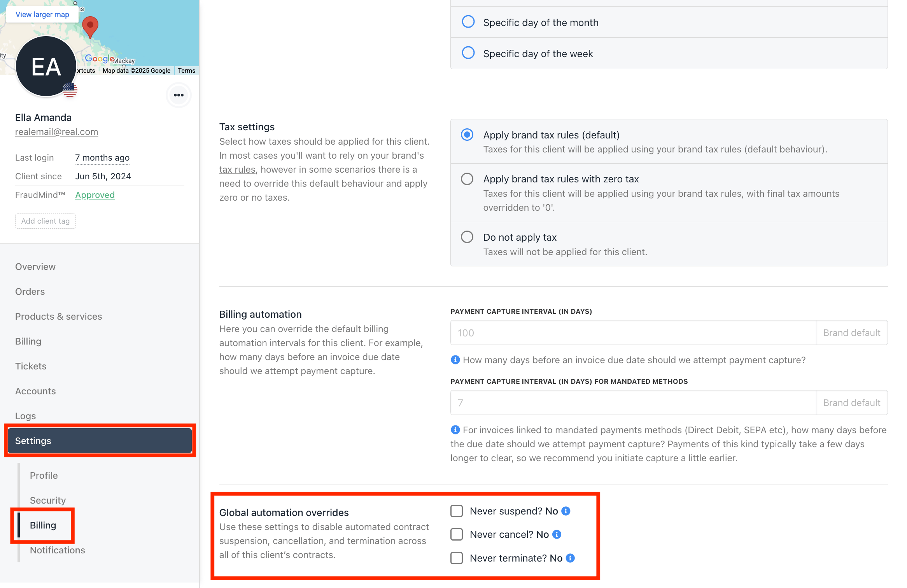
Task: Focus the mandated methods interval field
Action: (633, 402)
